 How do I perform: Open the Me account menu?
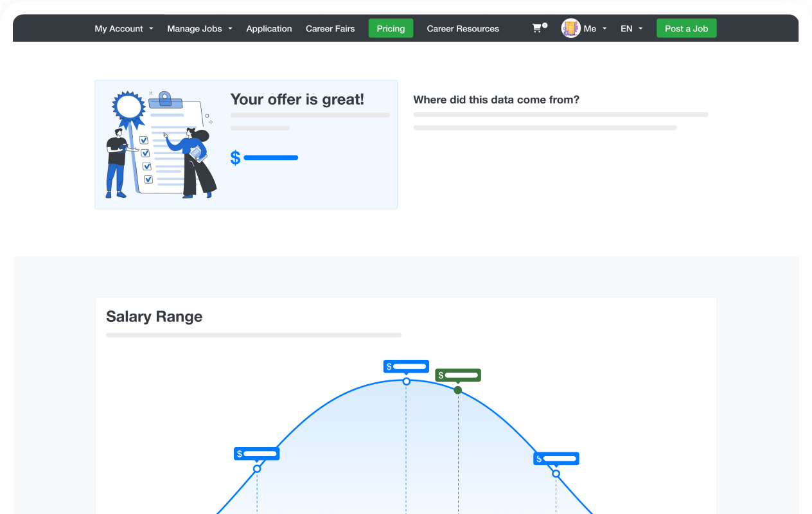(x=591, y=28)
